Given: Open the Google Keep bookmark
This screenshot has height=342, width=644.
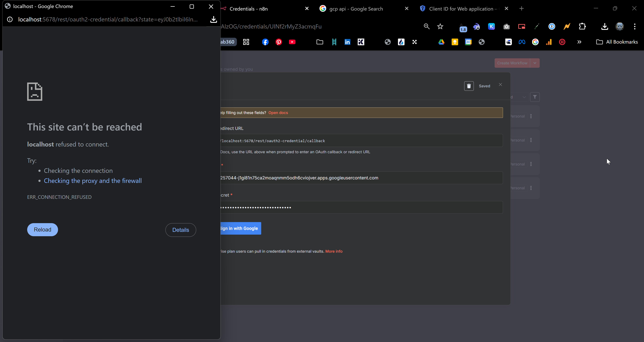Looking at the screenshot, I should (455, 42).
